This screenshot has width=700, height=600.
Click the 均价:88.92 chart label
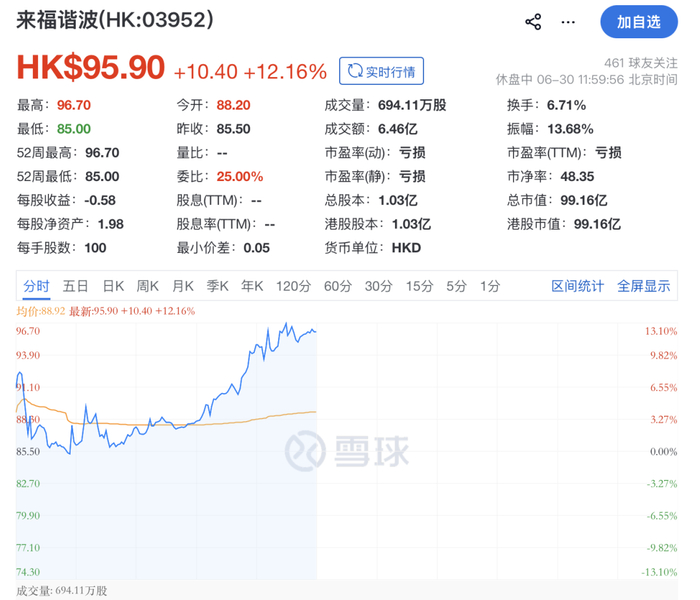point(41,311)
